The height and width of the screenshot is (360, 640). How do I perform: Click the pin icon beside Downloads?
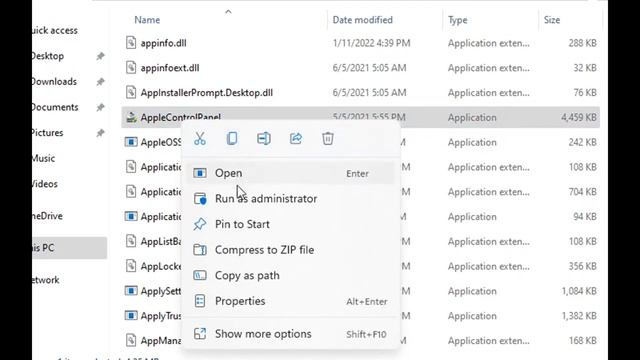click(x=100, y=82)
